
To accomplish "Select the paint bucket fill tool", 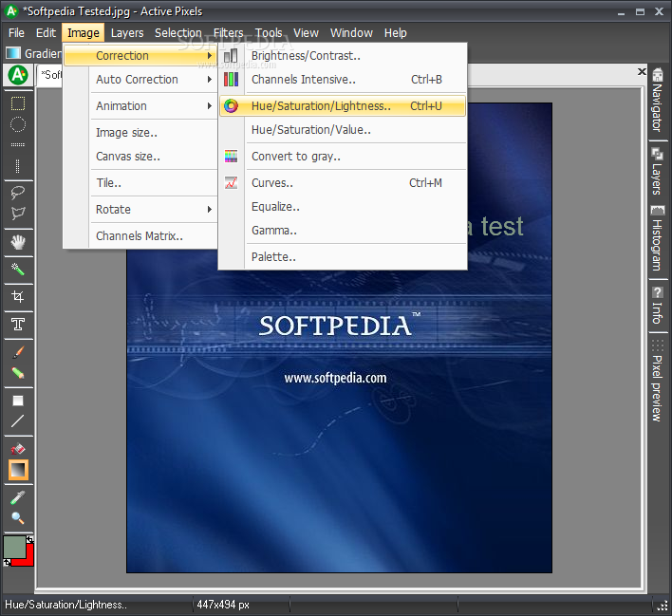I will pos(18,449).
